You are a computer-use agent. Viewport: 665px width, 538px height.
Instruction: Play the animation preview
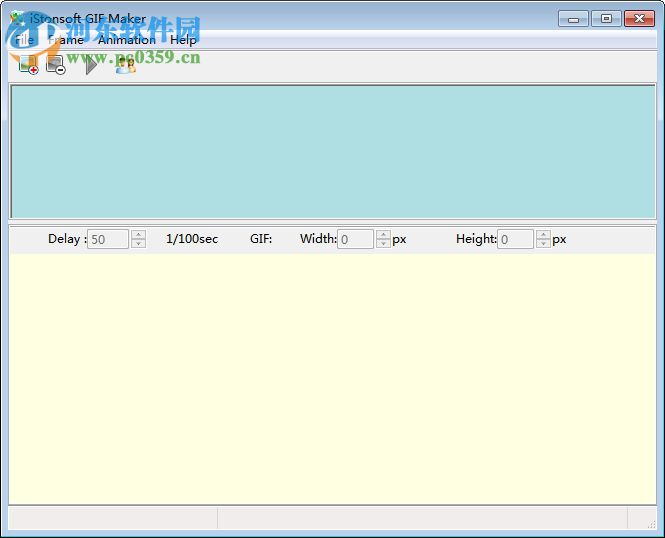pyautogui.click(x=90, y=65)
